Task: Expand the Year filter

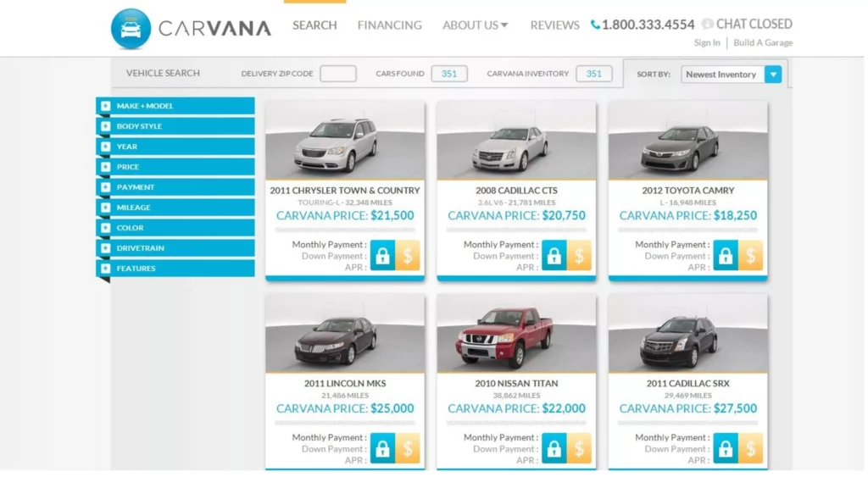Action: [175, 147]
